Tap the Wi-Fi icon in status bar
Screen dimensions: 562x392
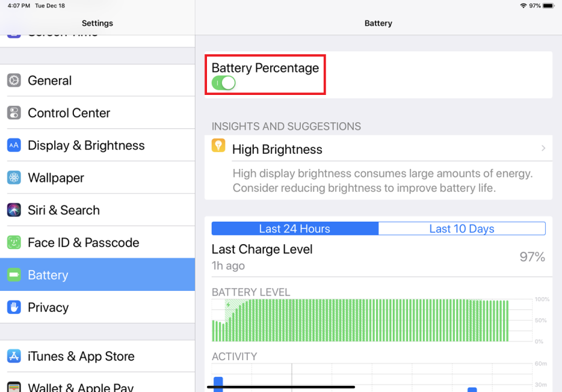(523, 5)
